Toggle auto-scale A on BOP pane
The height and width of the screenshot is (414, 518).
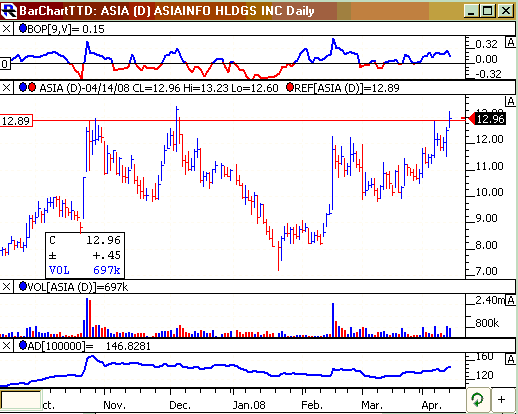[510, 43]
